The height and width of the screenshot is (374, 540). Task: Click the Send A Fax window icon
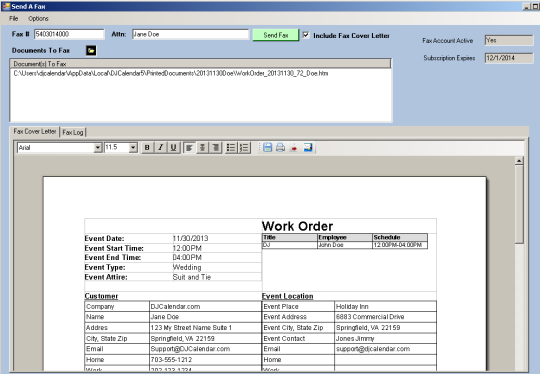(6, 6)
